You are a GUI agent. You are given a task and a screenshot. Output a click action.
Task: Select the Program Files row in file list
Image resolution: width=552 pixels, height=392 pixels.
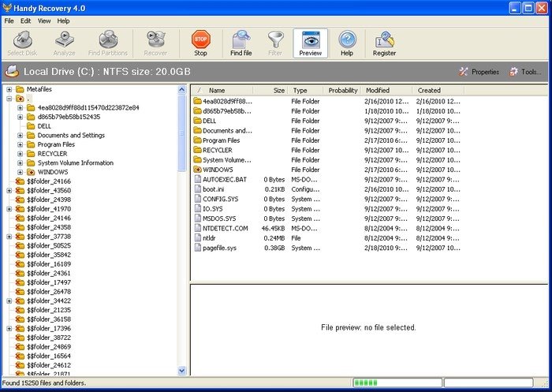[x=327, y=140]
